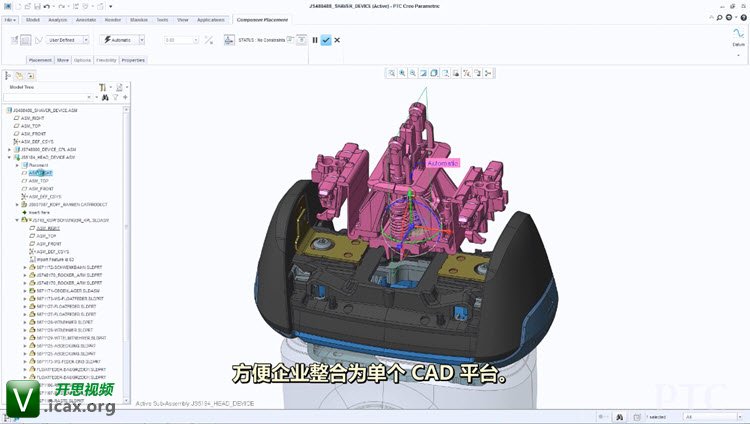The height and width of the screenshot is (424, 750).
Task: Expand the JS748500_DEVICE_CPL.ASM tree node
Action: [10, 149]
